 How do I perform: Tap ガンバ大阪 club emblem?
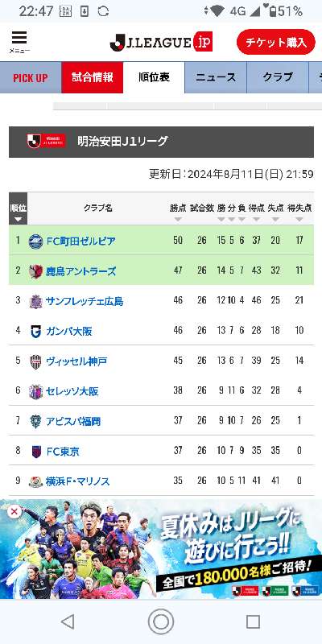pos(35,332)
